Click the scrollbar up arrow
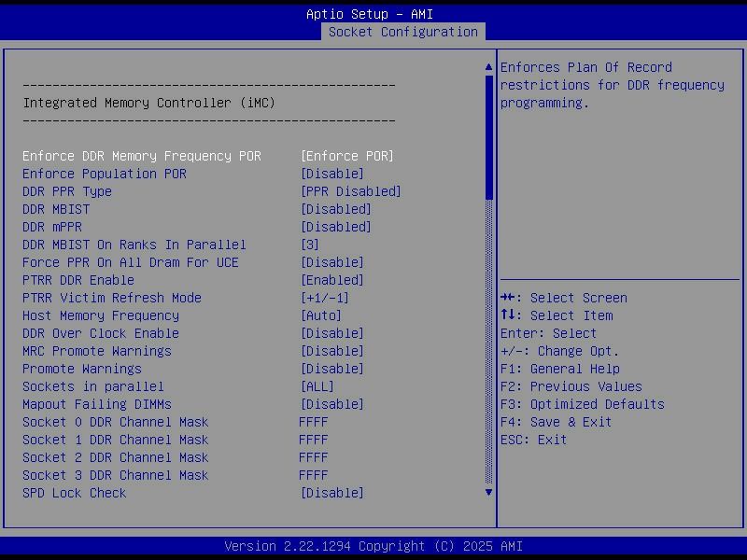 tap(488, 67)
